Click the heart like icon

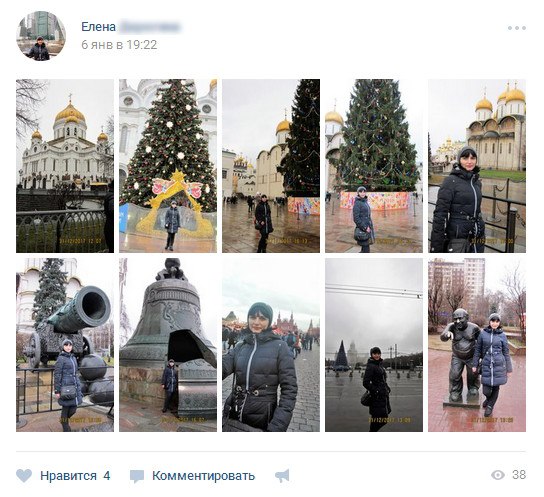pos(24,475)
